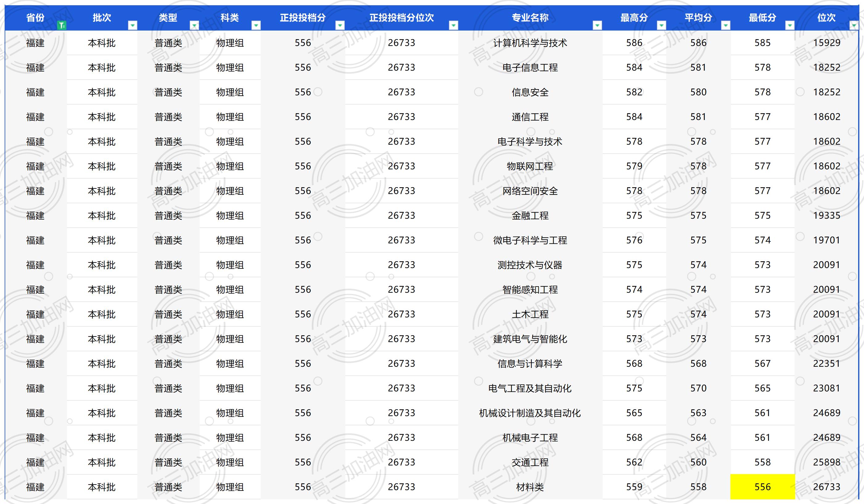Click the 土木工程 cell
The height and width of the screenshot is (504, 864).
click(x=530, y=314)
